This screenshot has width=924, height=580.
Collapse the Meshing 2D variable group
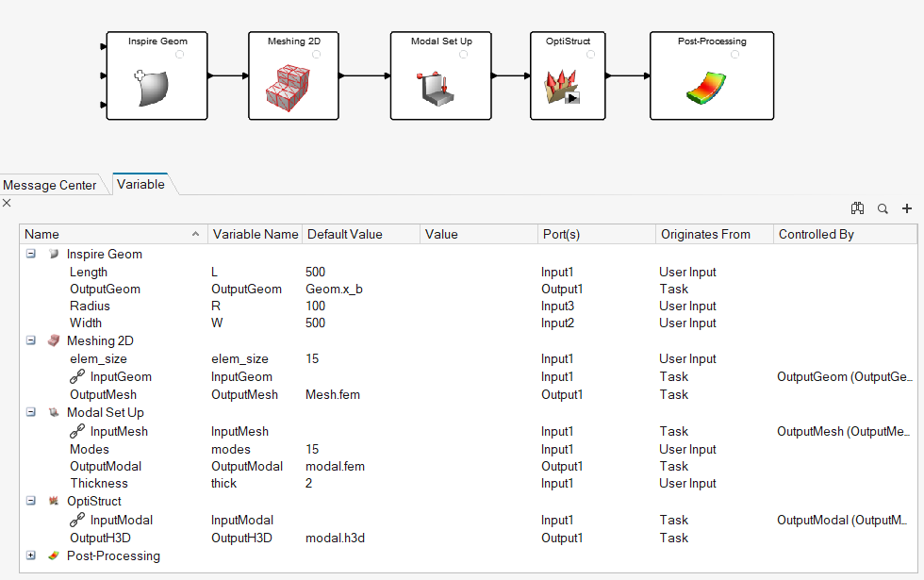(31, 340)
